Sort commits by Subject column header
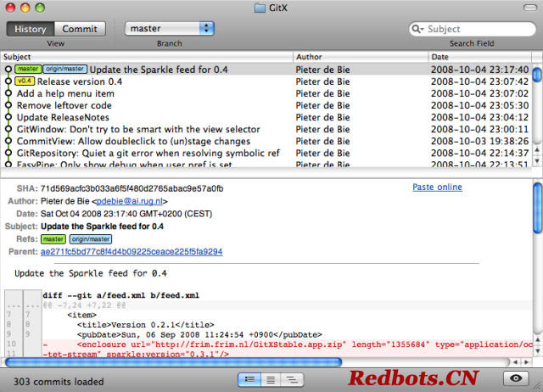Screen dimensions: 543x392 147,57
